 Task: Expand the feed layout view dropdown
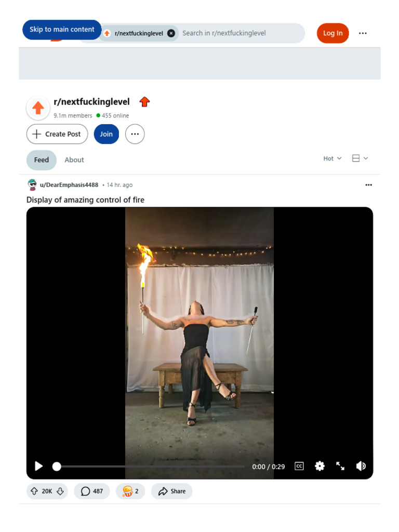[360, 158]
